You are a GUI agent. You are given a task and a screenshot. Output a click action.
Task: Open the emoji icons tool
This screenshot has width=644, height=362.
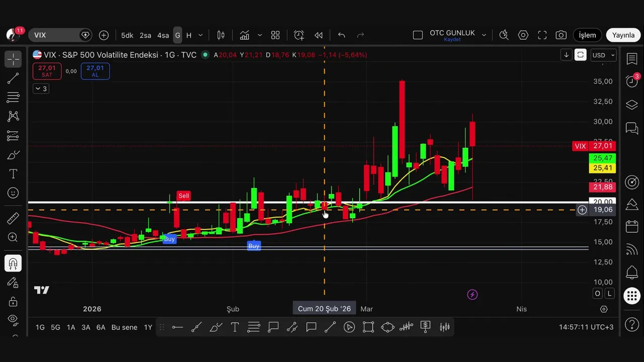click(13, 193)
